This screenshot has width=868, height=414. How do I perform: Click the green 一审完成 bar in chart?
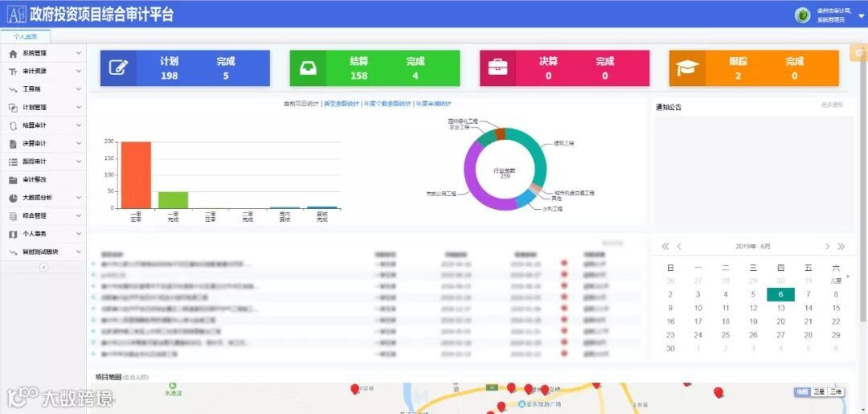(174, 200)
